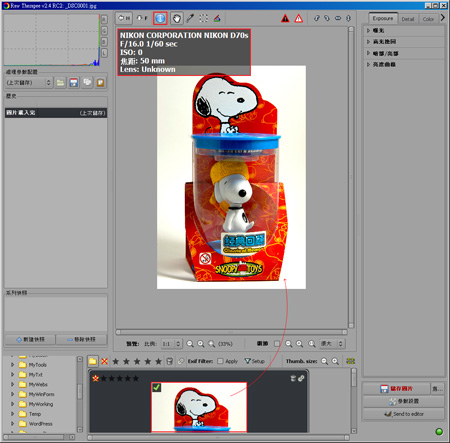Image resolution: width=450 pixels, height=443 pixels.
Task: Toggle the red channel histogram
Action: 104,19
